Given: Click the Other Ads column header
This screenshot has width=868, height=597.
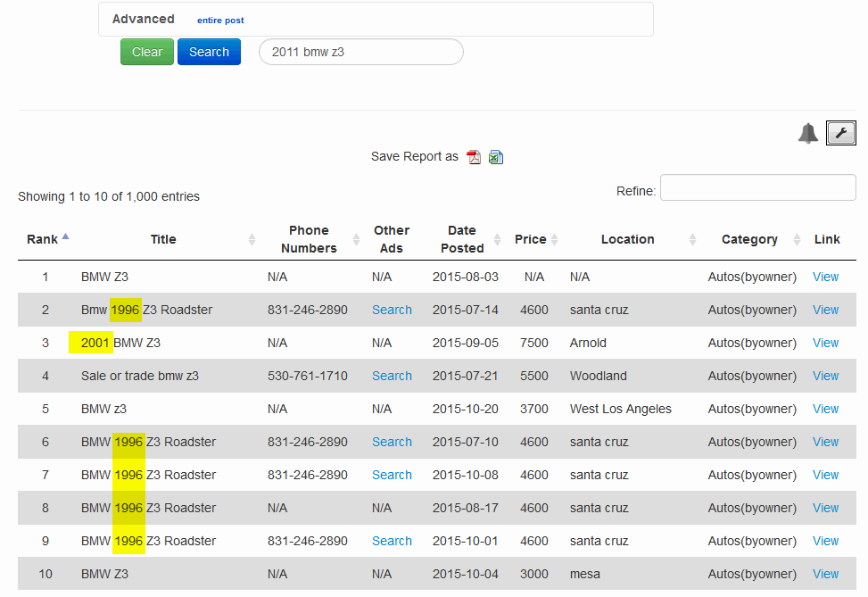Looking at the screenshot, I should 392,239.
